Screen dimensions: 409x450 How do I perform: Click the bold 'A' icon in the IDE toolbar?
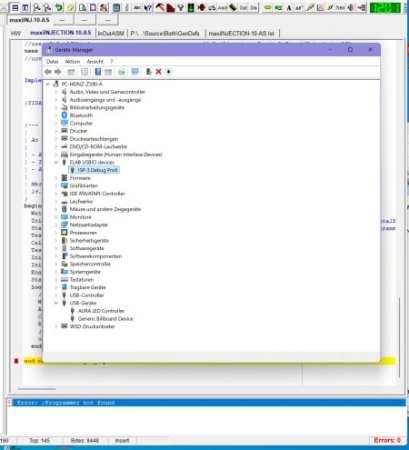(289, 7)
